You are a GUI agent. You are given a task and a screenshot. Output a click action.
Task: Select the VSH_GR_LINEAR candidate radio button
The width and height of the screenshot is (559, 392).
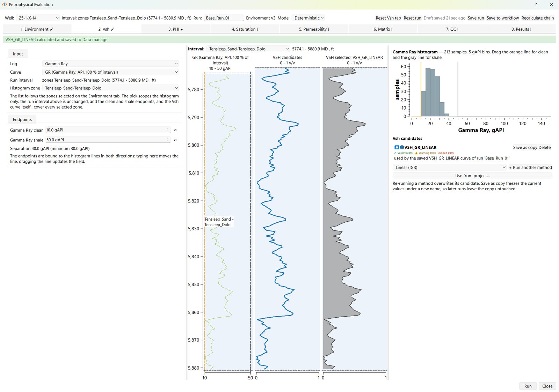(x=397, y=147)
